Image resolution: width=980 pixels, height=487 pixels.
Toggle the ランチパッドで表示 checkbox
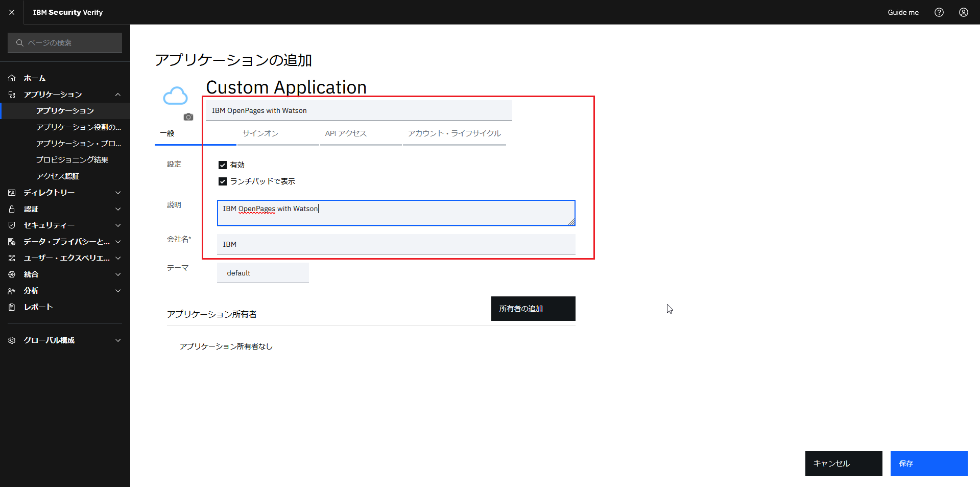pos(223,181)
